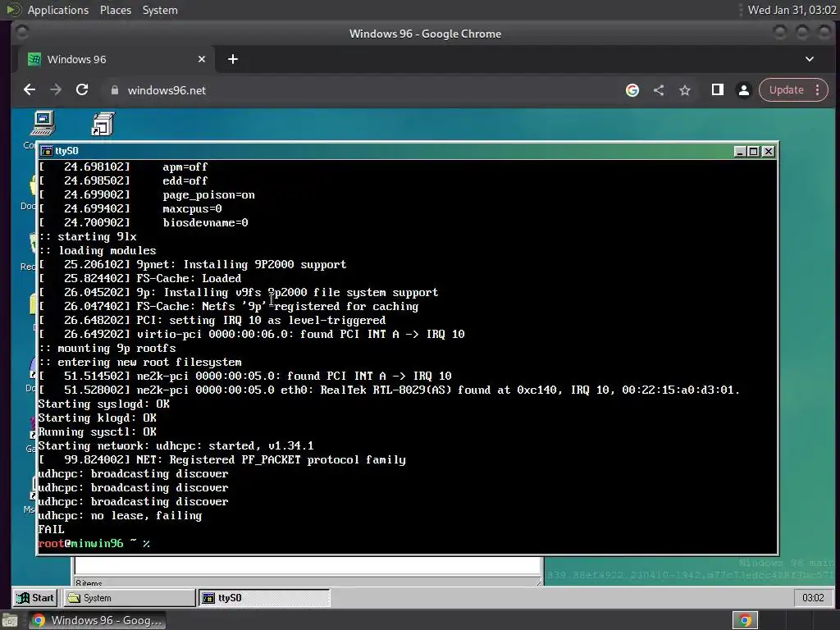
Task: Open Chrome's three-dot menu
Action: click(818, 90)
